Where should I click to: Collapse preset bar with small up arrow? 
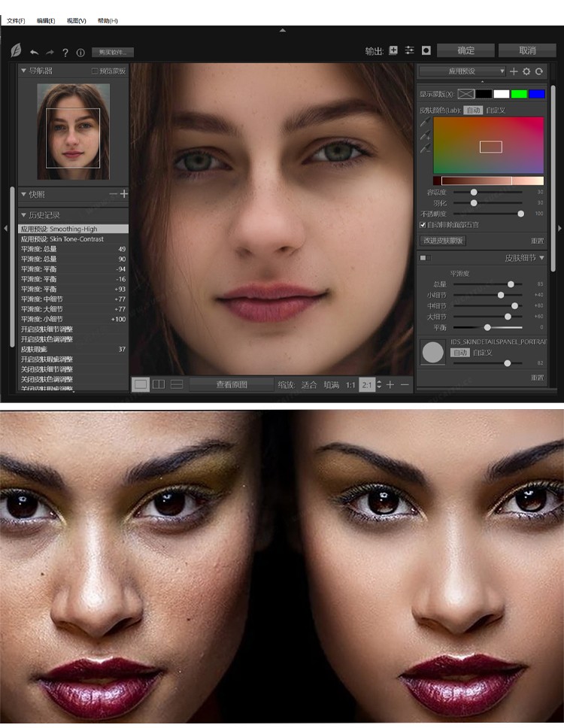click(482, 81)
